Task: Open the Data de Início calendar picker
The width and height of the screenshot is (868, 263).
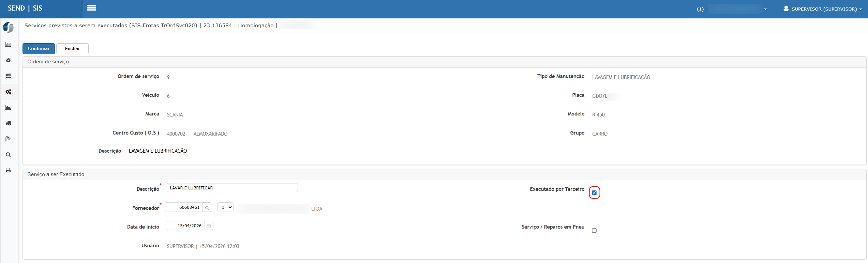Action: pyautogui.click(x=209, y=226)
